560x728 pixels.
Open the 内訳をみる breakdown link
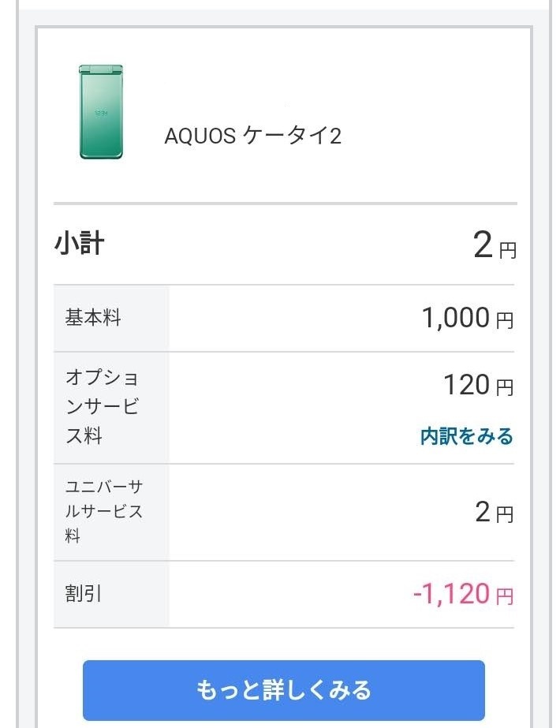point(466,436)
